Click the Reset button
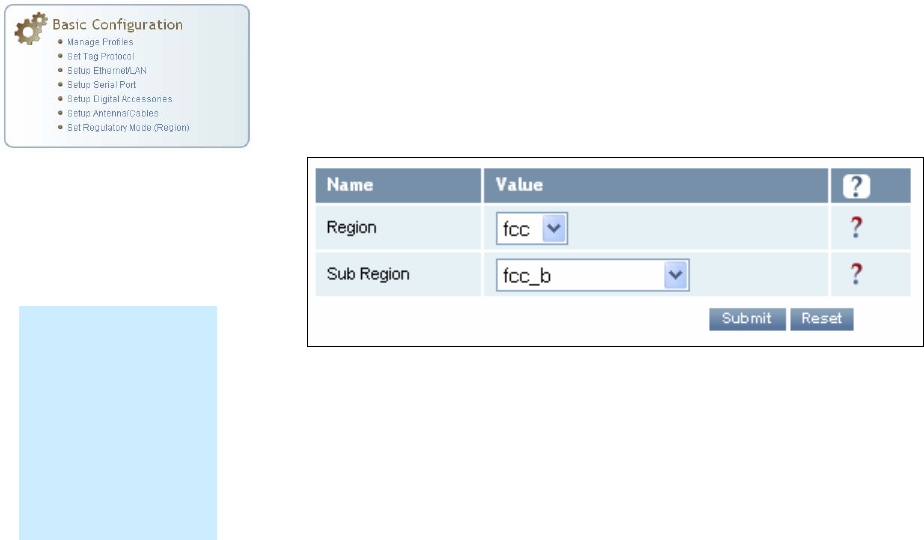The image size is (924, 540). (821, 319)
